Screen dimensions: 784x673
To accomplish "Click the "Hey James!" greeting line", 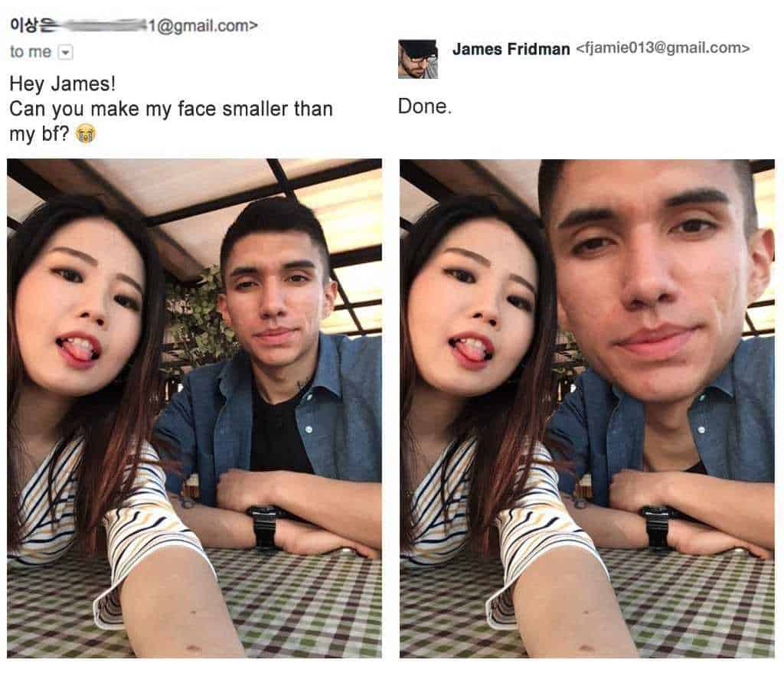I will pyautogui.click(x=63, y=83).
